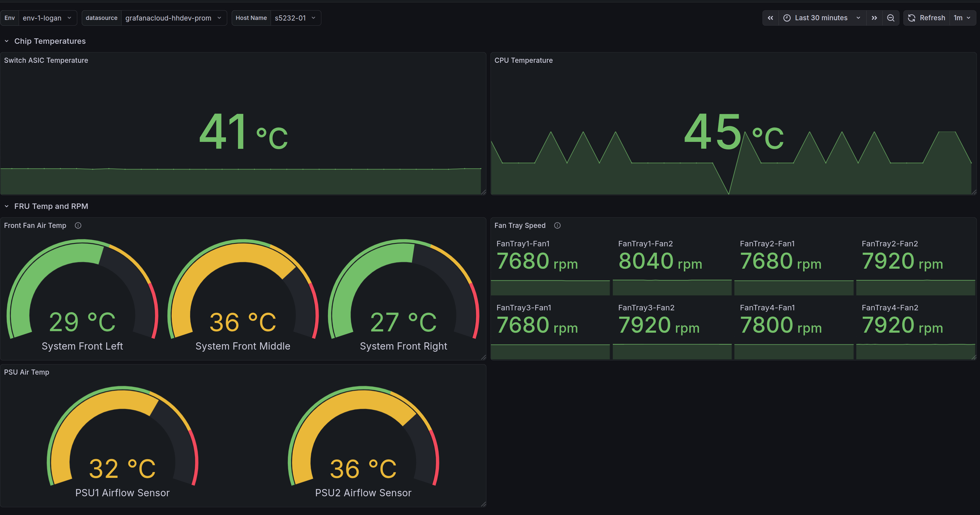This screenshot has width=980, height=515.
Task: Collapse the Chip Temperatures row
Action: coord(6,41)
